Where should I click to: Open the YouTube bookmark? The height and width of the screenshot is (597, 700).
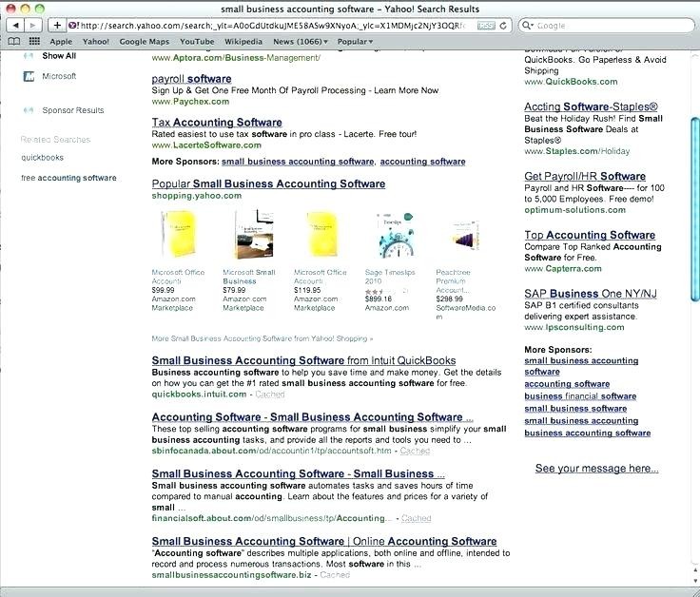[197, 42]
